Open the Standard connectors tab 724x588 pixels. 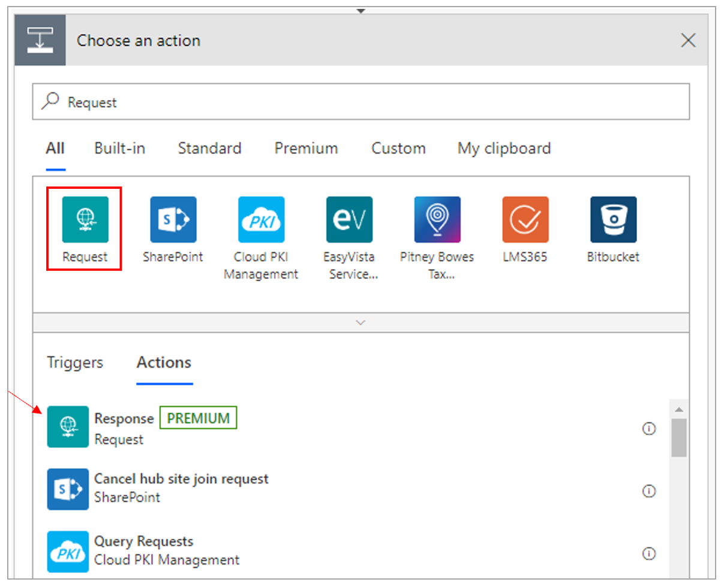coord(210,148)
